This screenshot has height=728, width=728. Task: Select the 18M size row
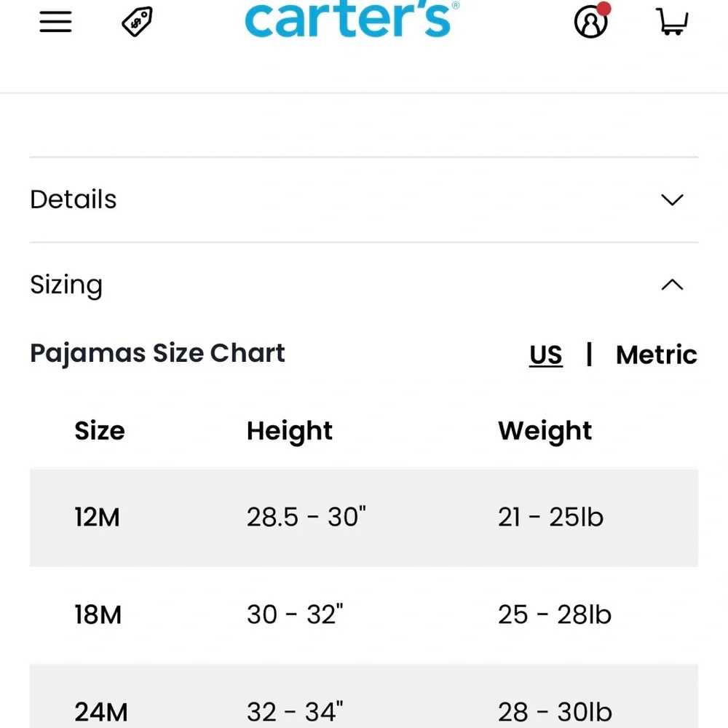(364, 614)
